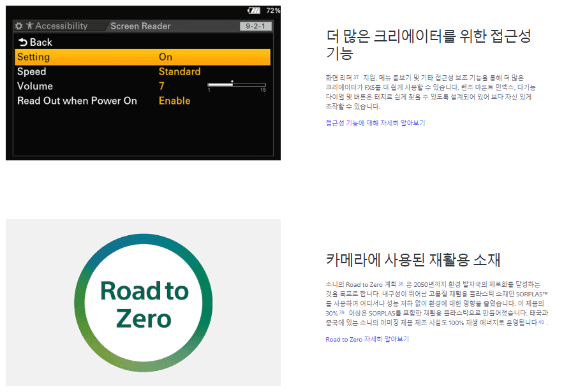This screenshot has width=564, height=392.
Task: Click the Enable value
Action: (x=174, y=101)
